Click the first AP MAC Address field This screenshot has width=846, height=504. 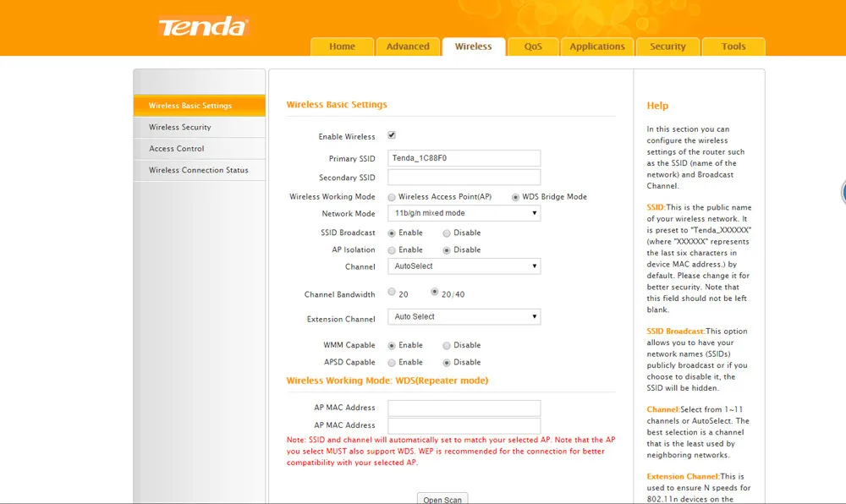coord(464,408)
